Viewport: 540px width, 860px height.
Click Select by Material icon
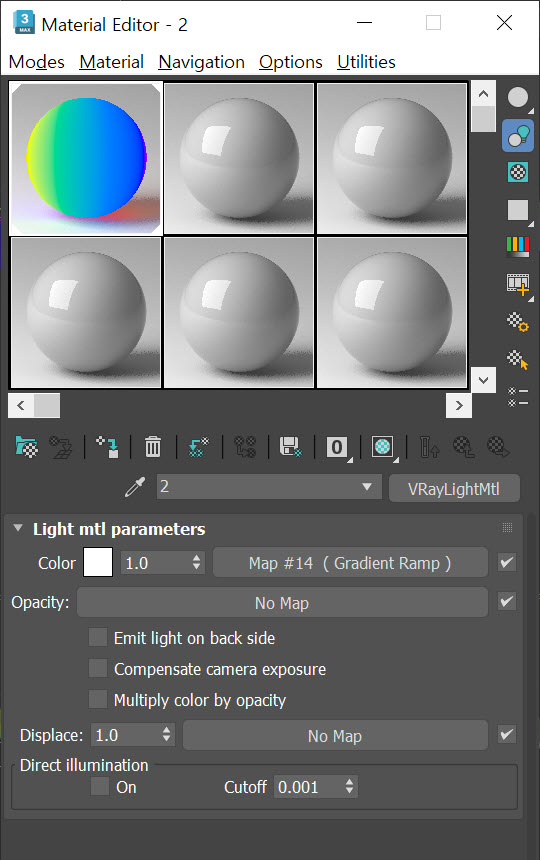click(x=518, y=360)
